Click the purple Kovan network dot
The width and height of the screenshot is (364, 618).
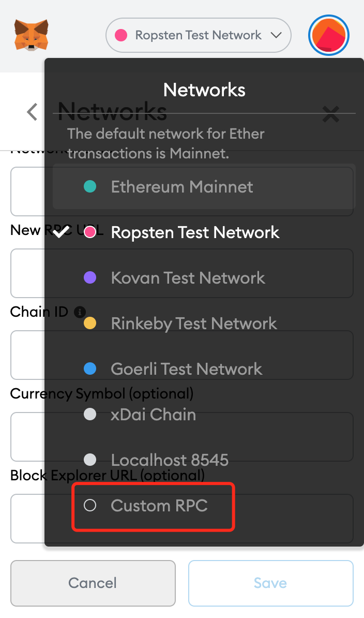click(90, 277)
